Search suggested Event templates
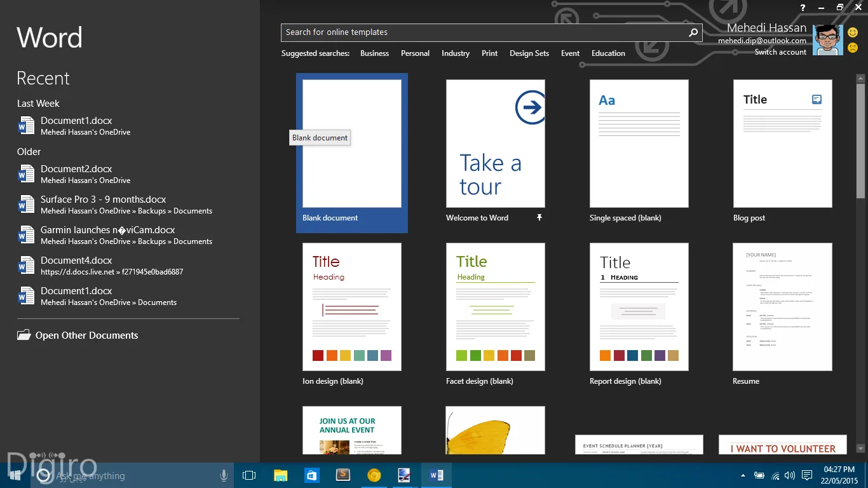This screenshot has height=488, width=868. click(570, 53)
